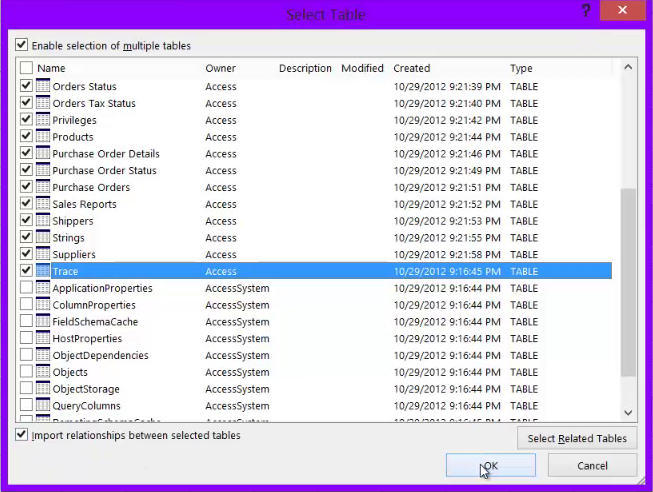Uncheck the Privileges table checkbox
653x492 pixels.
click(x=26, y=120)
